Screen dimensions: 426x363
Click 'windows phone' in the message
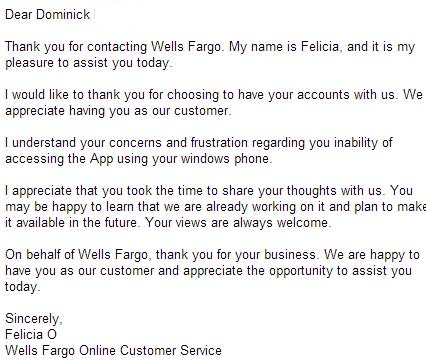pyautogui.click(x=225, y=159)
